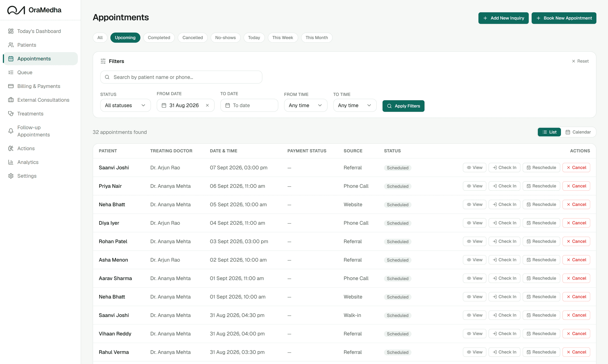
Task: Go to Patients page
Action: point(40,45)
